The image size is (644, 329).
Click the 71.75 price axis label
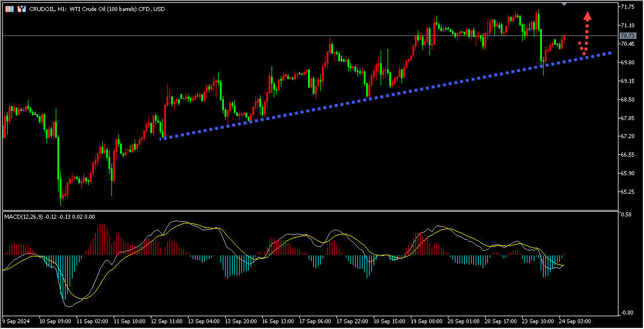tap(628, 7)
